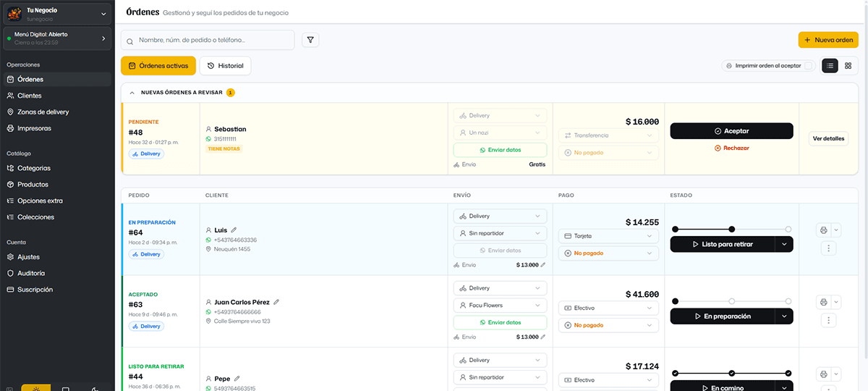Open No pagado dropdown for order #64

608,253
